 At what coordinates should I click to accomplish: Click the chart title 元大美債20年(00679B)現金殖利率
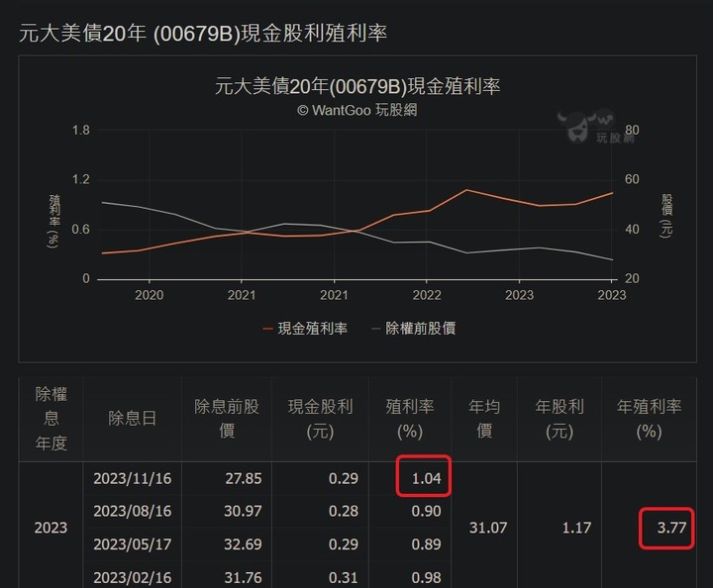pyautogui.click(x=357, y=86)
